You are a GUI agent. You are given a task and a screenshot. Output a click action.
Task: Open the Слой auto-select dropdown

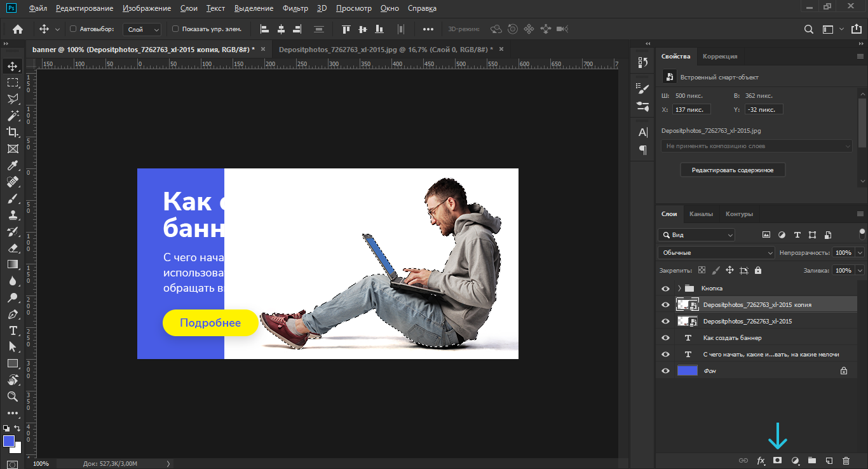click(x=143, y=29)
